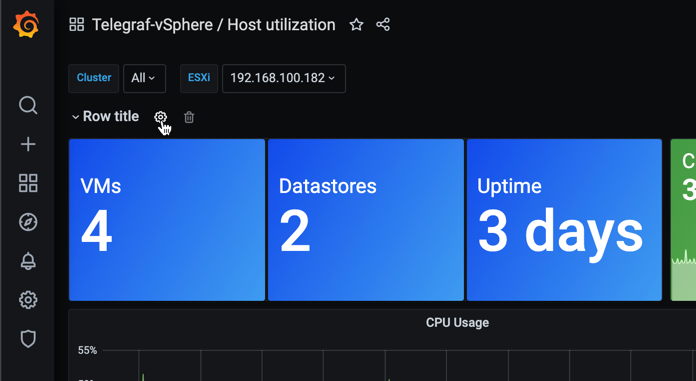The height and width of the screenshot is (381, 696).
Task: Select the VMs stat panel
Action: [167, 220]
